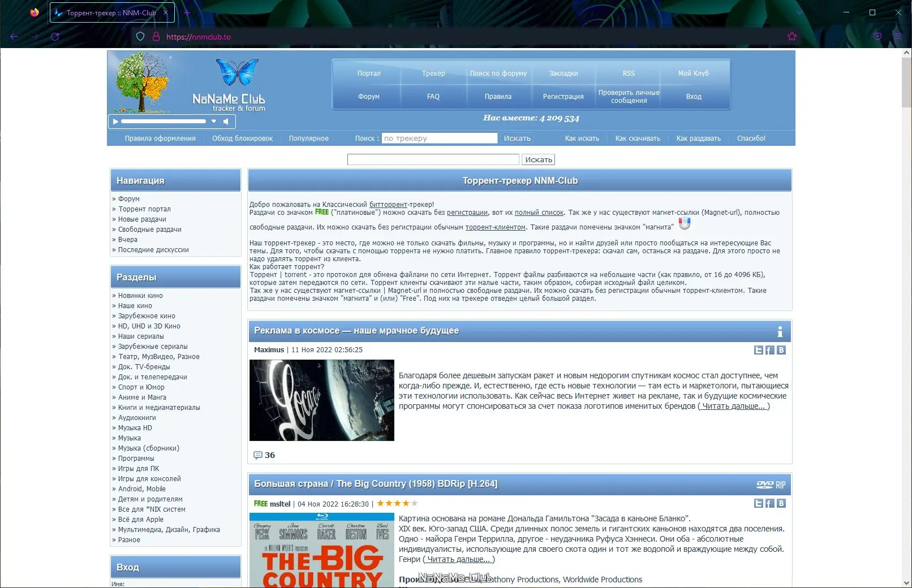The width and height of the screenshot is (912, 588).
Task: Open the RSS menu item
Action: click(x=629, y=73)
